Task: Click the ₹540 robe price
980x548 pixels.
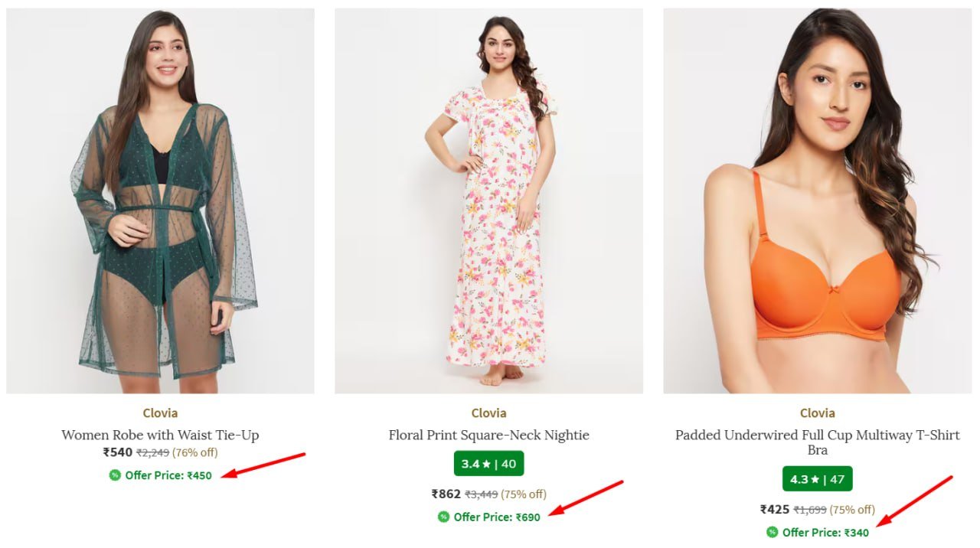Action: click(x=118, y=452)
